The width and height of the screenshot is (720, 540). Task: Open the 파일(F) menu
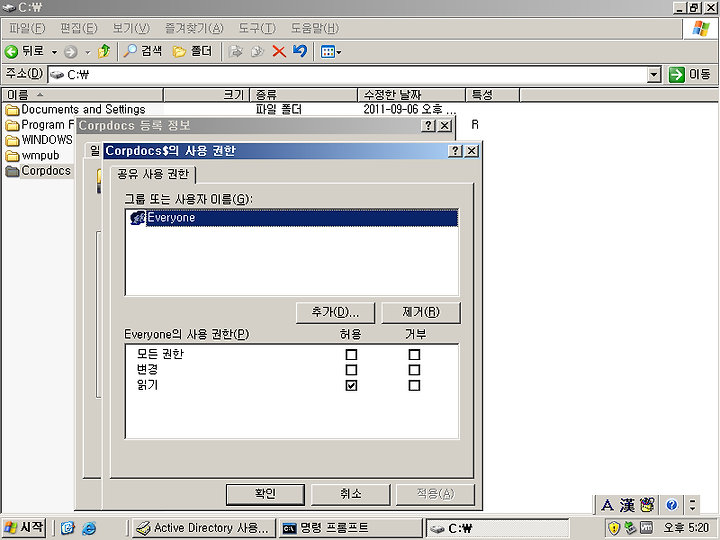click(x=27, y=28)
